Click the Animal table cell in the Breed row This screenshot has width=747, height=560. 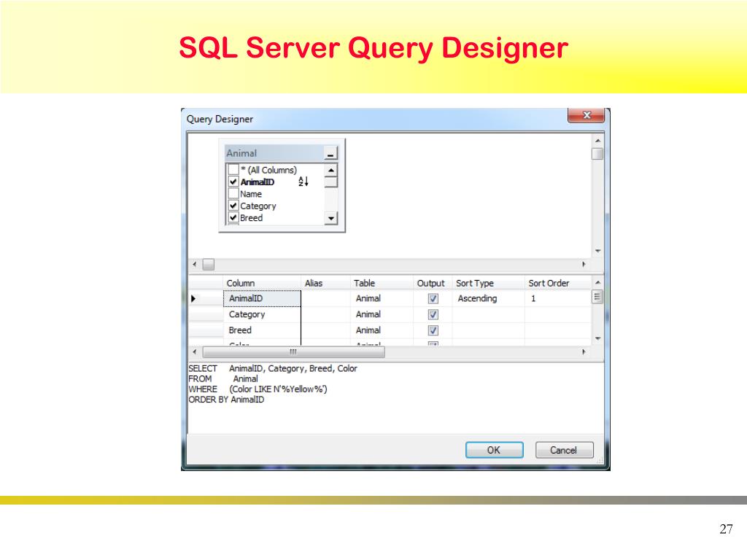click(382, 330)
